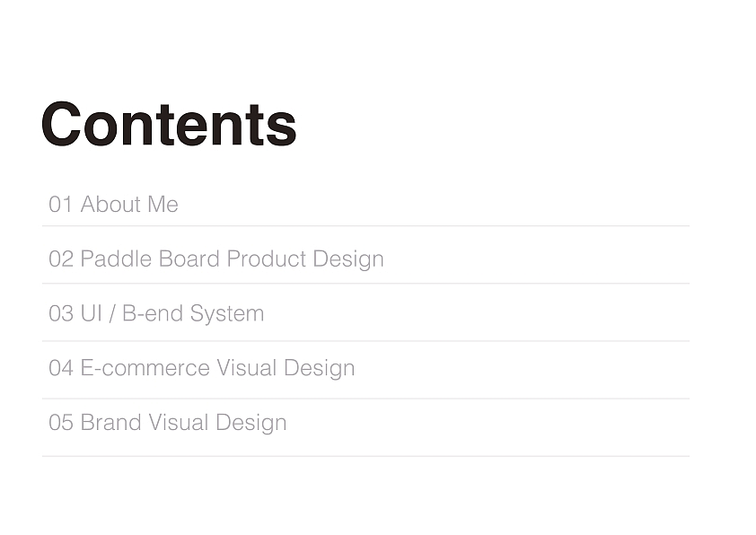The height and width of the screenshot is (535, 756).
Task: Click the word "System" in entry 03
Action: pyautogui.click(x=226, y=314)
